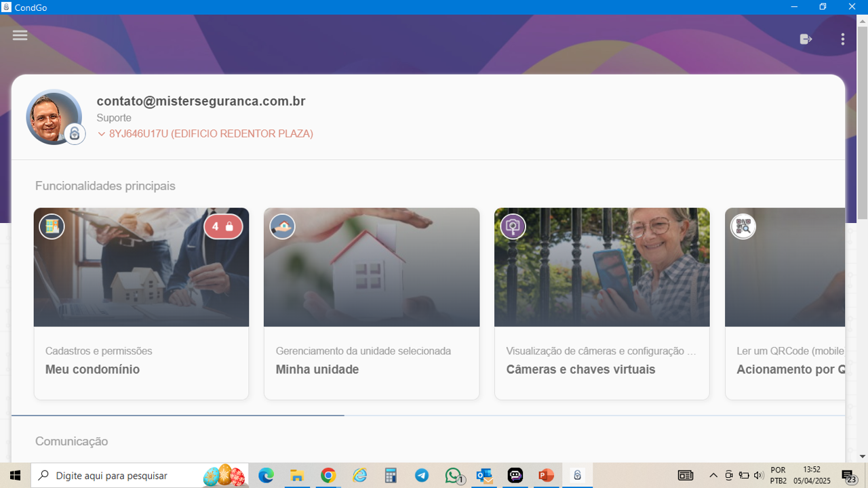Image resolution: width=868 pixels, height=488 pixels.
Task: Click the Meu condomínio building icon
Action: 52,226
